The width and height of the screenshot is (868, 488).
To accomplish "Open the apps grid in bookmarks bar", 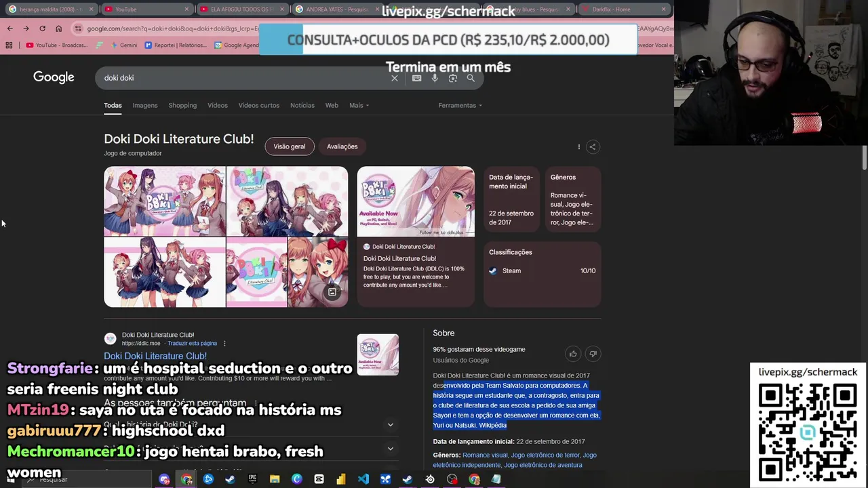I will pos(9,45).
